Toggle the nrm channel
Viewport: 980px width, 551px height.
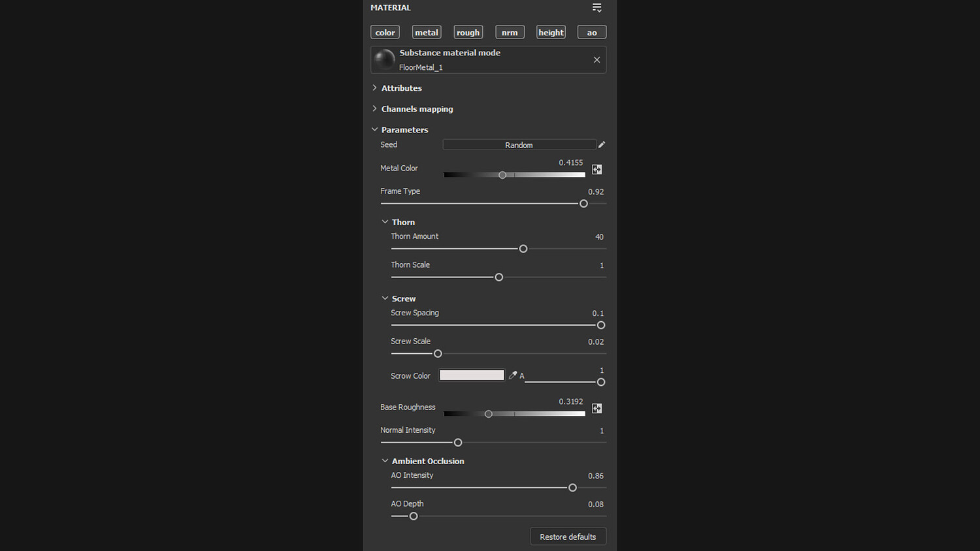click(x=510, y=33)
